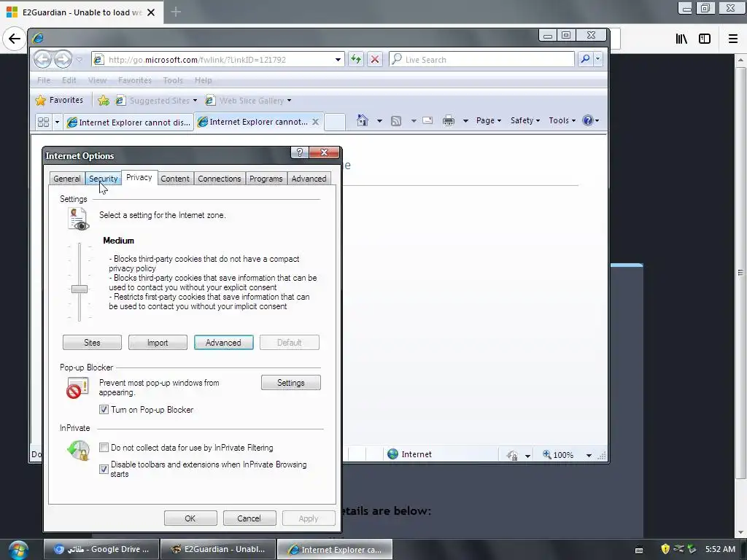This screenshot has width=747, height=560.
Task: Click the Home icon in the command bar
Action: (x=363, y=120)
